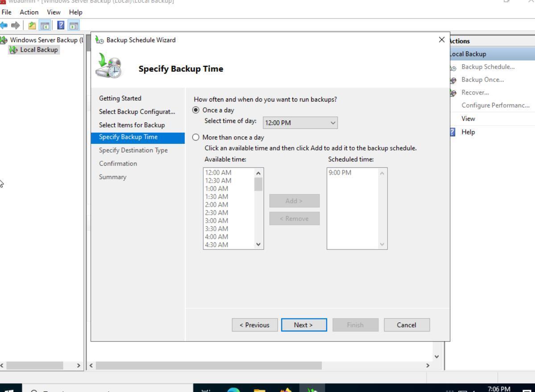The image size is (535, 392).
Task: Select the 3:30 AM available time
Action: pos(217,229)
